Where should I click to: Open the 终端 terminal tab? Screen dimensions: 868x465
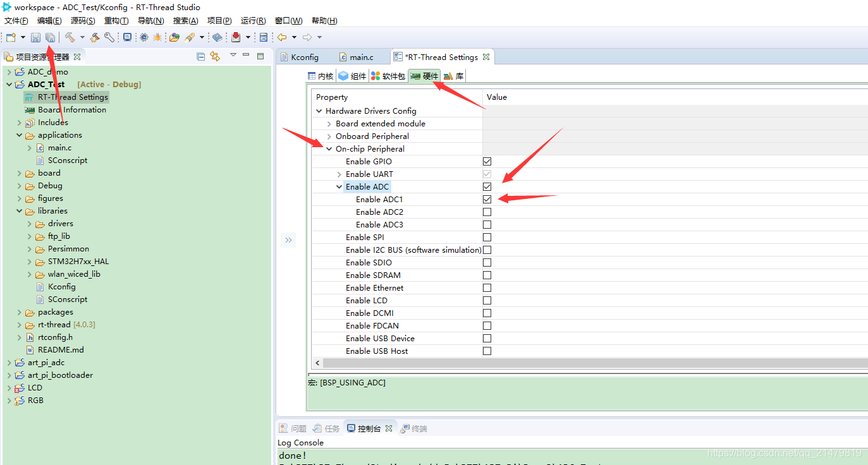point(413,428)
